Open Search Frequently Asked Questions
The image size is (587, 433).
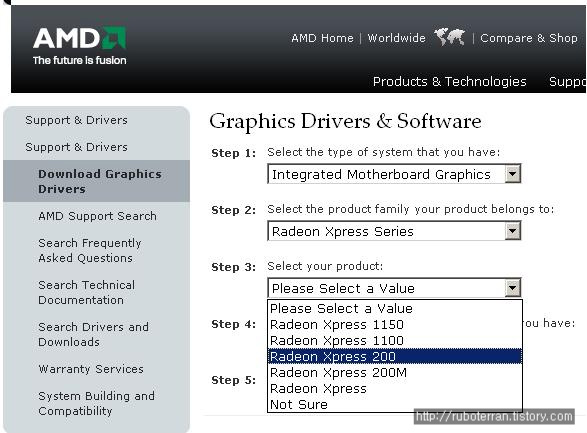90,250
